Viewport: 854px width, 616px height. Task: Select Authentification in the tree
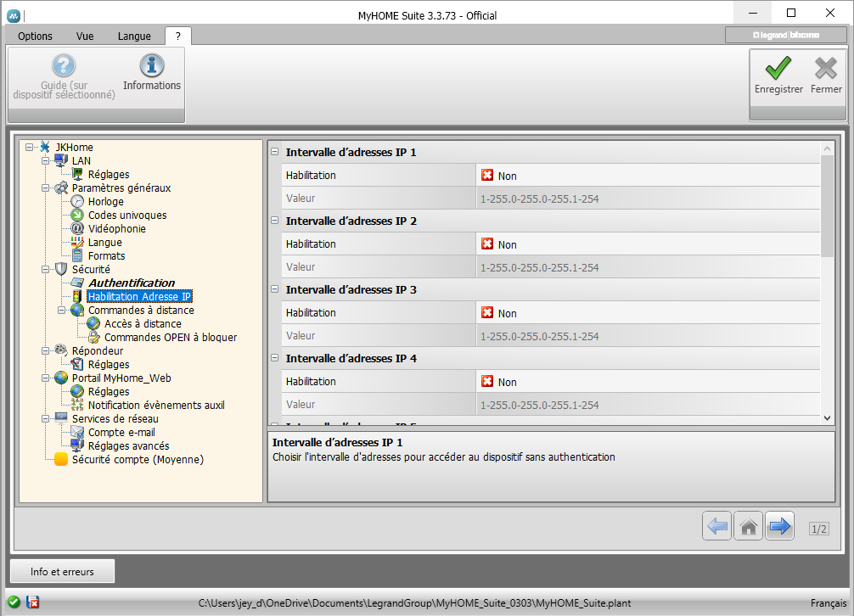coord(132,283)
